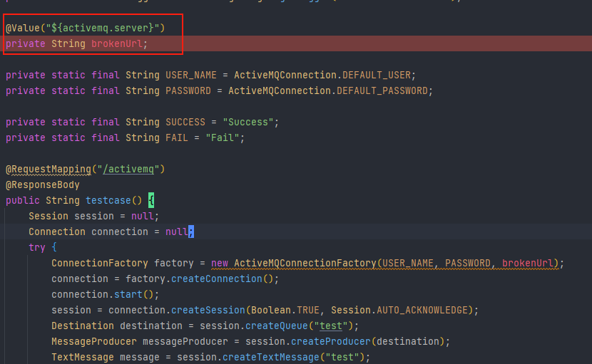
Task: Click the try keyword
Action: 36,248
